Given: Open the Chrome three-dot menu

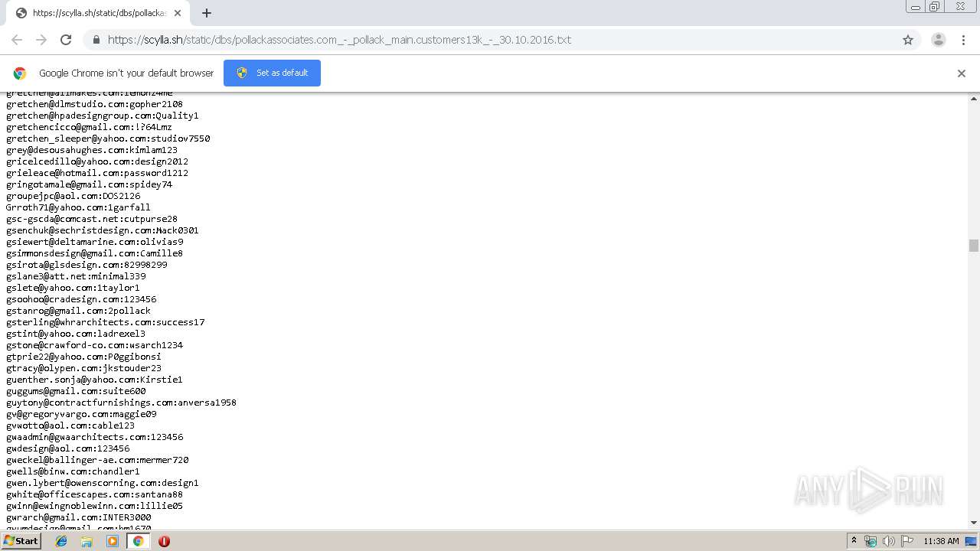Looking at the screenshot, I should [963, 40].
